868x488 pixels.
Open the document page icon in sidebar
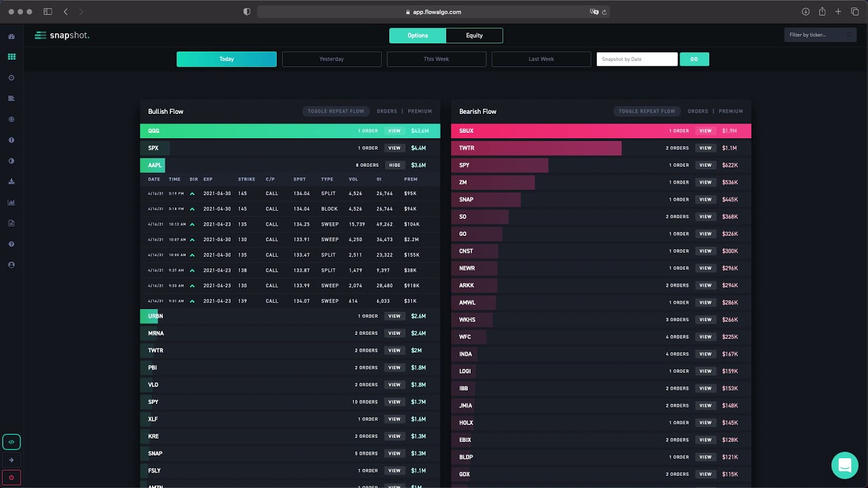12,223
